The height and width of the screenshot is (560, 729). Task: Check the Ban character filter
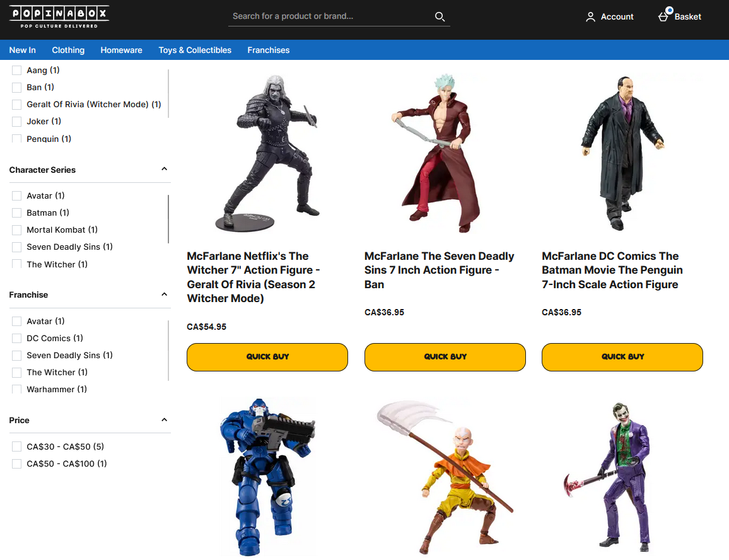pos(17,88)
